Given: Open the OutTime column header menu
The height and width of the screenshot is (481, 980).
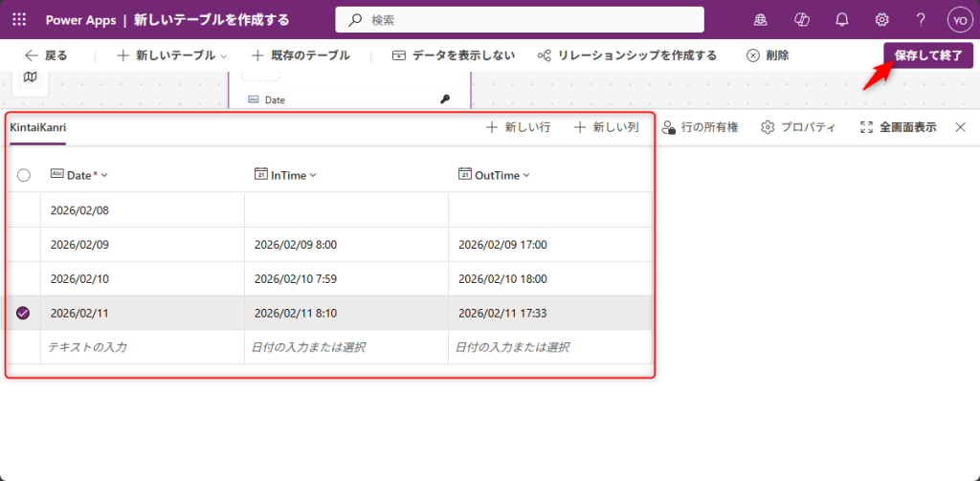Looking at the screenshot, I should point(495,175).
